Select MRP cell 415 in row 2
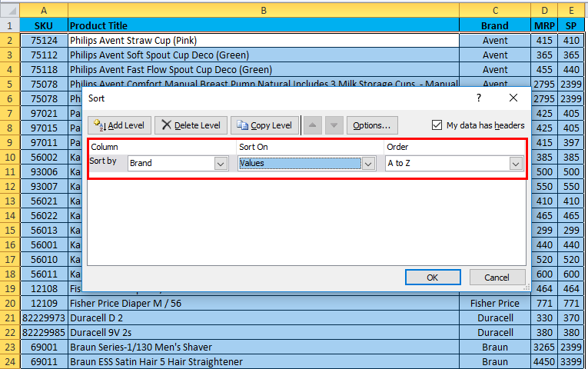The width and height of the screenshot is (588, 369). coord(544,41)
